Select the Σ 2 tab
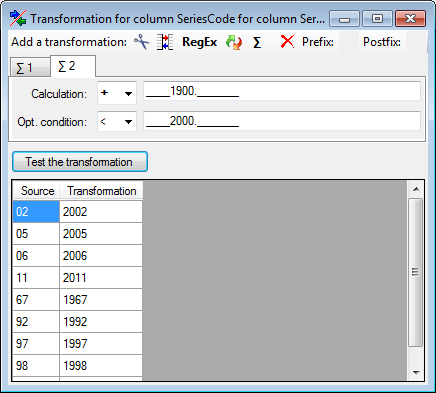 coord(73,66)
